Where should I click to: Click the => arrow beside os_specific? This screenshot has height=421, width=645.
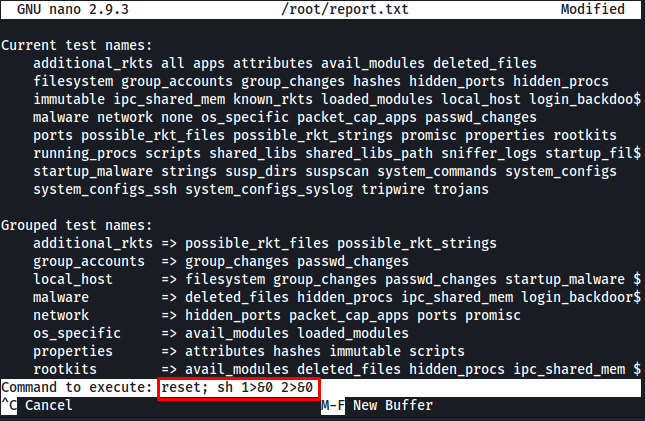169,333
